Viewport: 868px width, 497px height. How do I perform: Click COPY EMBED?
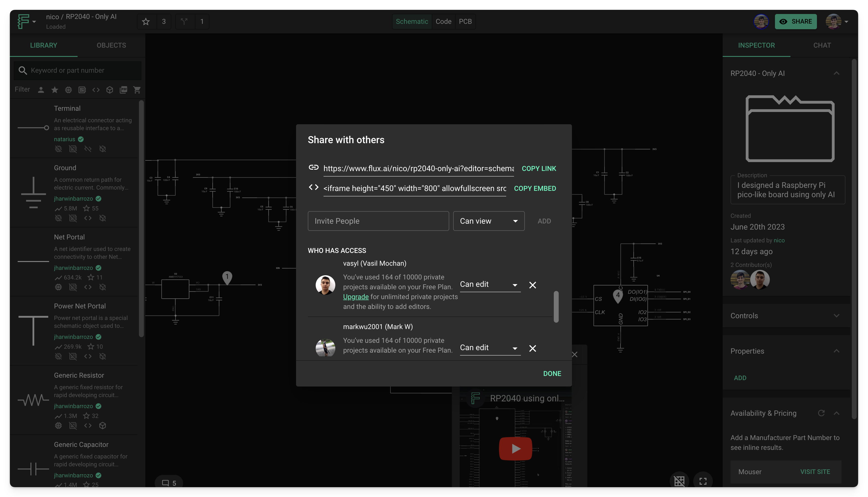pyautogui.click(x=535, y=188)
